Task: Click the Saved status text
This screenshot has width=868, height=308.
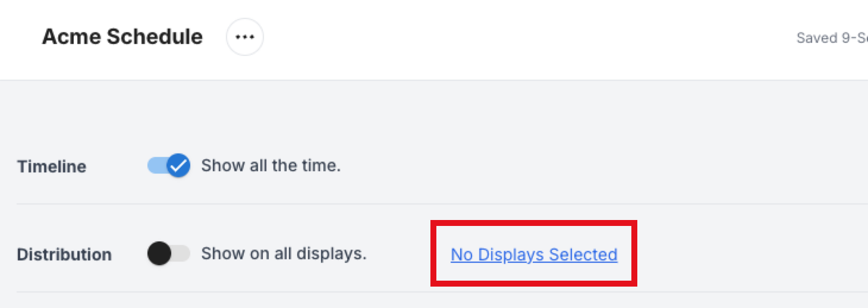Action: [x=831, y=38]
